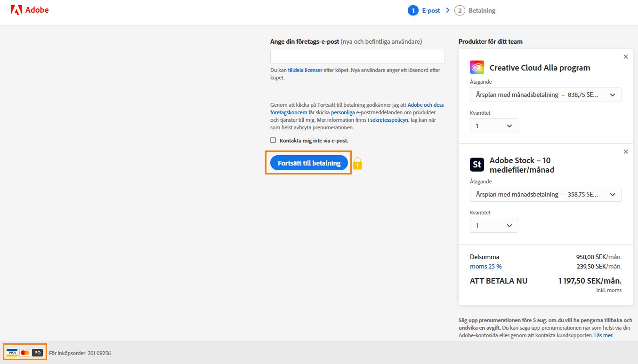Click the yellow padlock security icon
The height and width of the screenshot is (364, 638).
click(357, 163)
